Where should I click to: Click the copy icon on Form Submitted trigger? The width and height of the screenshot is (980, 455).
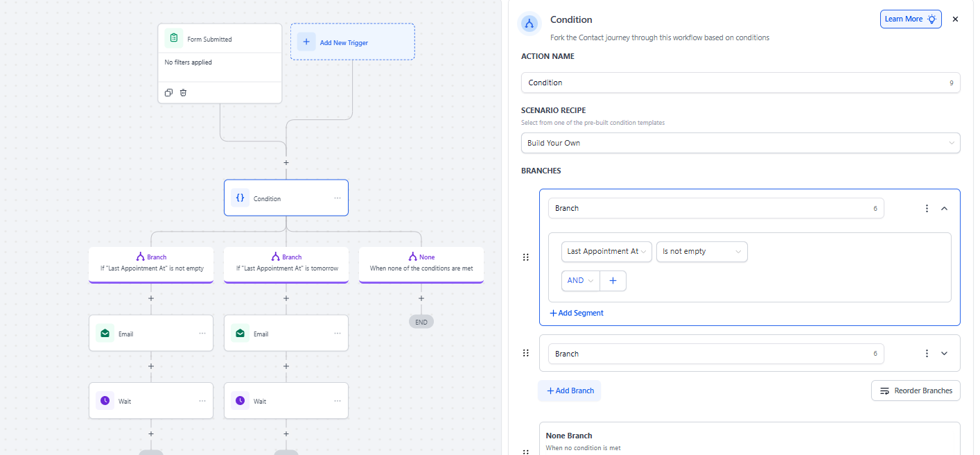tap(168, 93)
